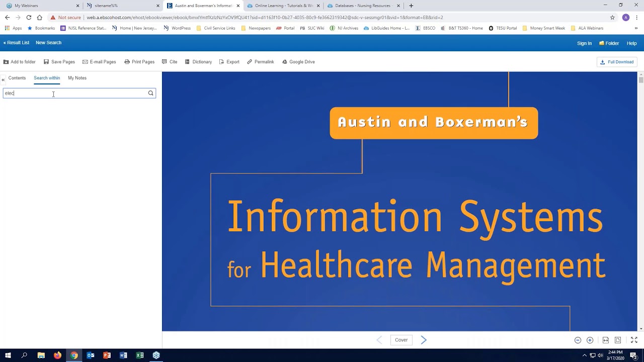Open Firefox from taskbar
The image size is (644, 362).
click(57, 355)
